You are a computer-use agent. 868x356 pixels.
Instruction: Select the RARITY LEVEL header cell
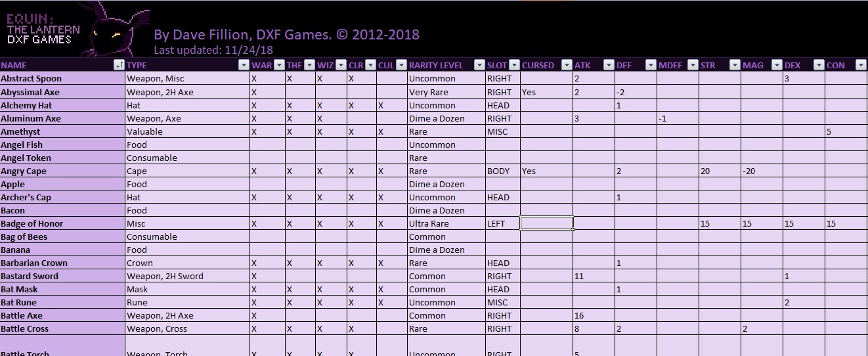[x=436, y=65]
